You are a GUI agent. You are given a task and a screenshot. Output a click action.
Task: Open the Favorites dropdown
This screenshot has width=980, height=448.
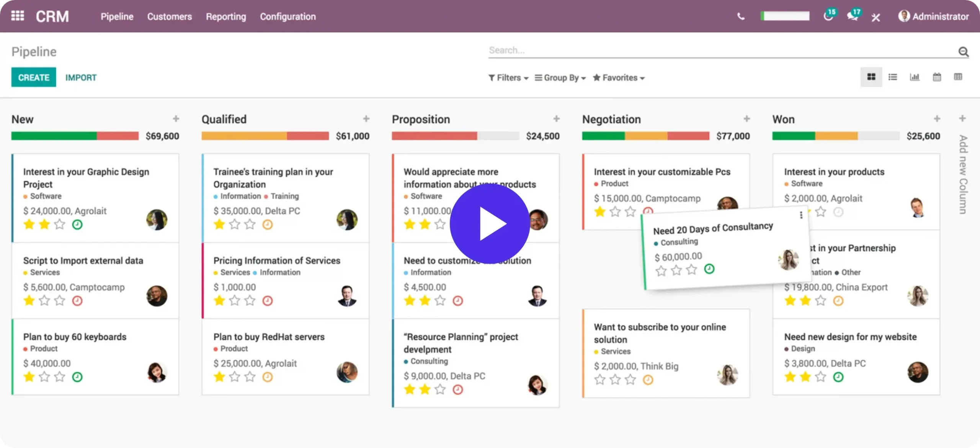click(619, 78)
